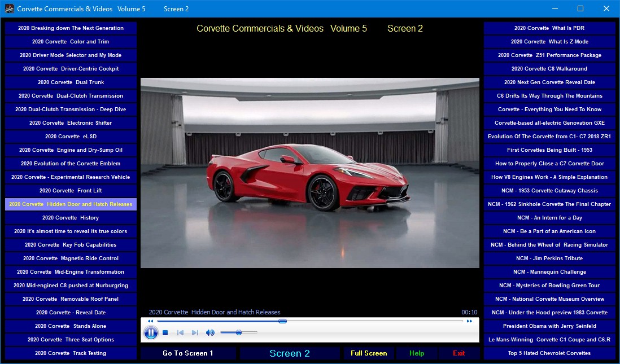Viewport: 620px width, 364px height.
Task: Pause the playing video
Action: point(151,333)
